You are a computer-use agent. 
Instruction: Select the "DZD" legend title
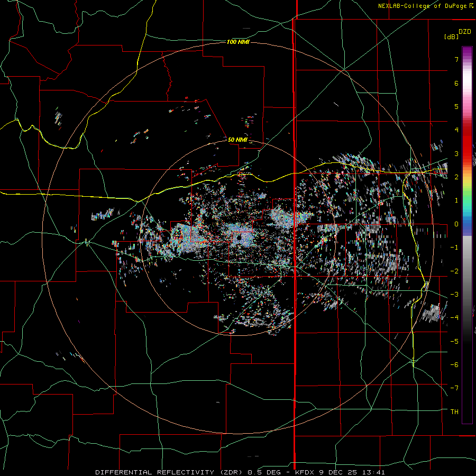click(x=465, y=32)
